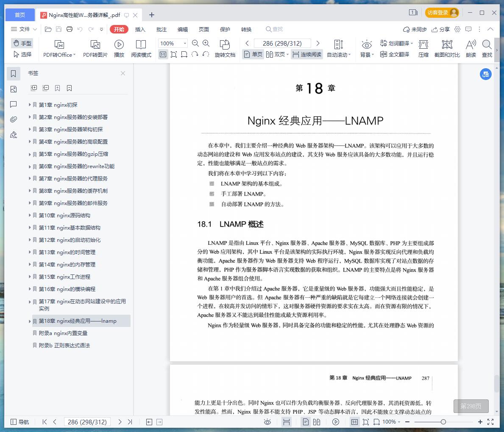Click the fullscreen icon in status bar

(x=490, y=422)
